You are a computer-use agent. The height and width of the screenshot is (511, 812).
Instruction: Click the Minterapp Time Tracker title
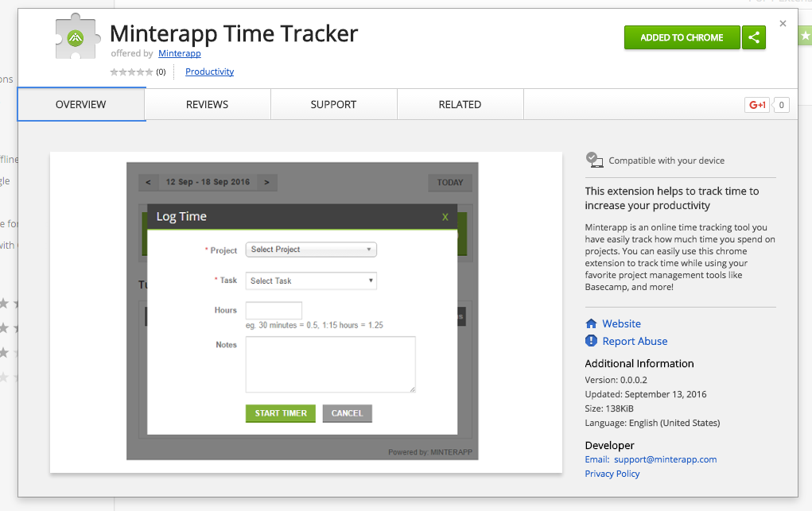coord(234,33)
